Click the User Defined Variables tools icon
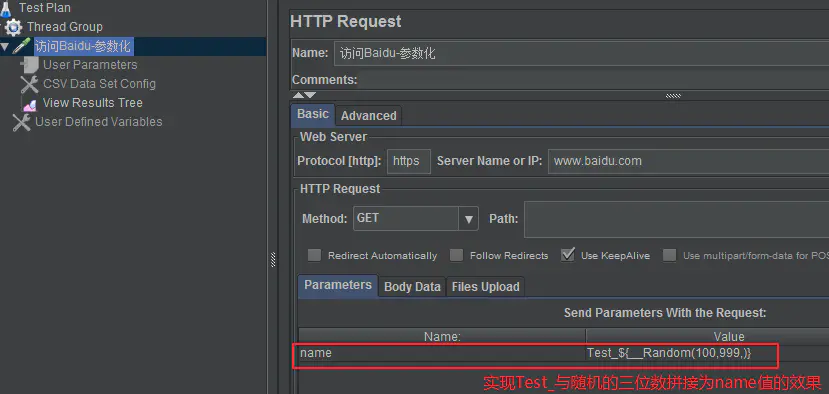This screenshot has height=394, width=829. coord(22,122)
